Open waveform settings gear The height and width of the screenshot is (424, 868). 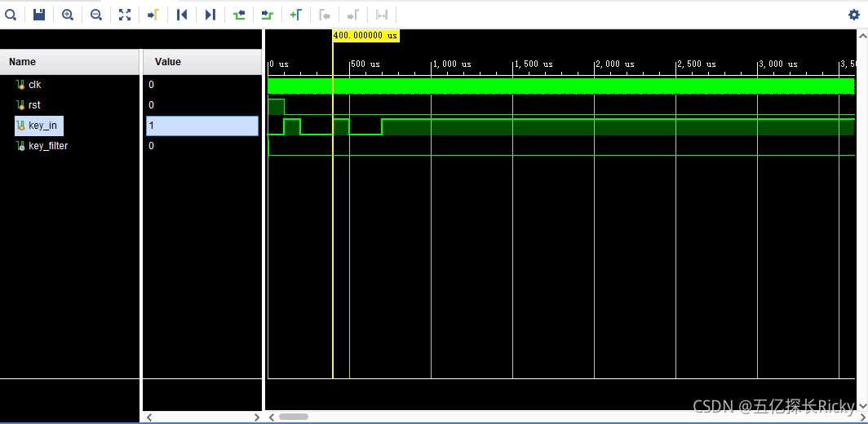pos(854,15)
